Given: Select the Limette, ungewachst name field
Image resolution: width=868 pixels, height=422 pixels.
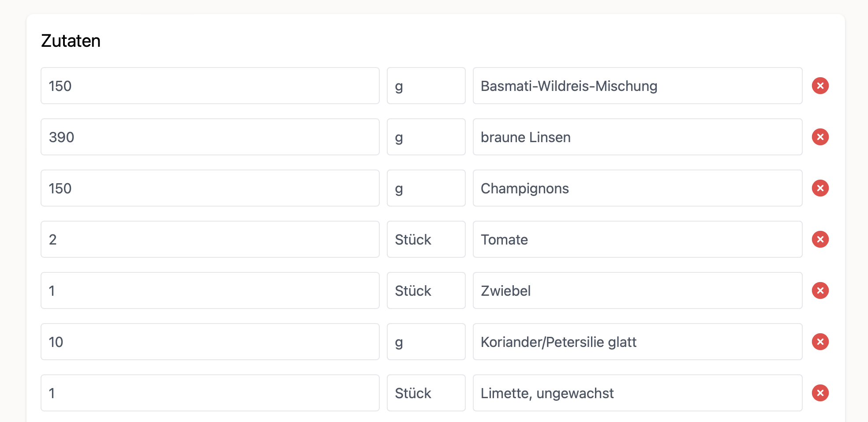Looking at the screenshot, I should pos(637,393).
